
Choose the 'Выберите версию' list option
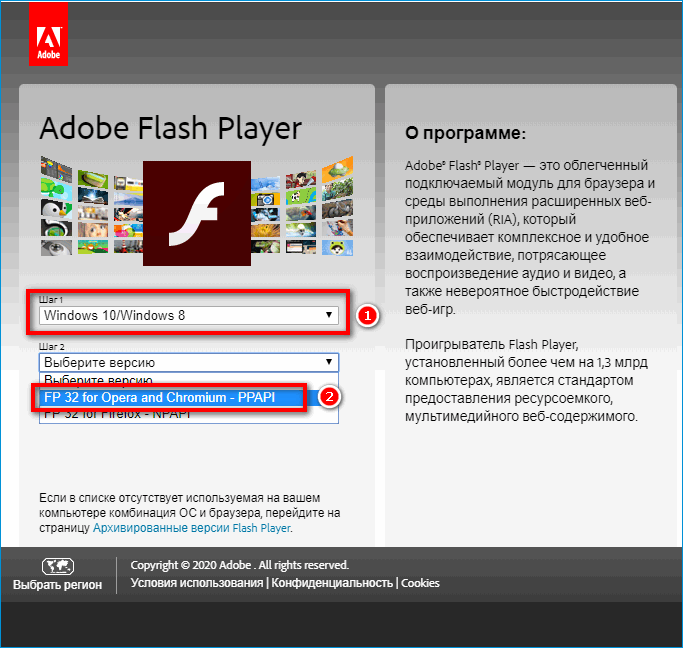tap(189, 380)
